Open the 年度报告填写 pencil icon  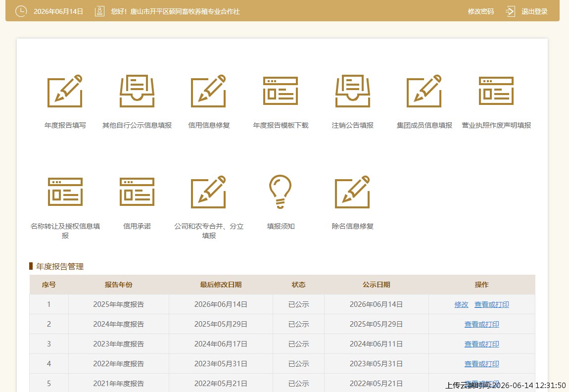click(65, 91)
